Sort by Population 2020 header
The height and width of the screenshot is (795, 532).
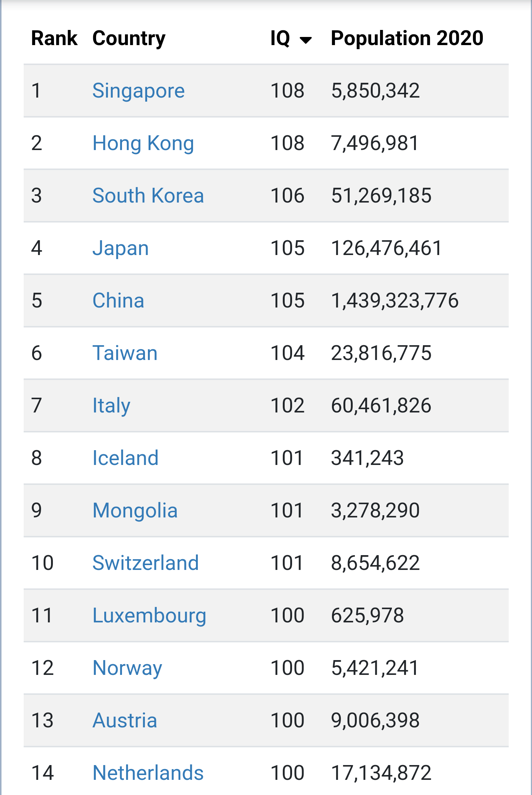(x=407, y=38)
